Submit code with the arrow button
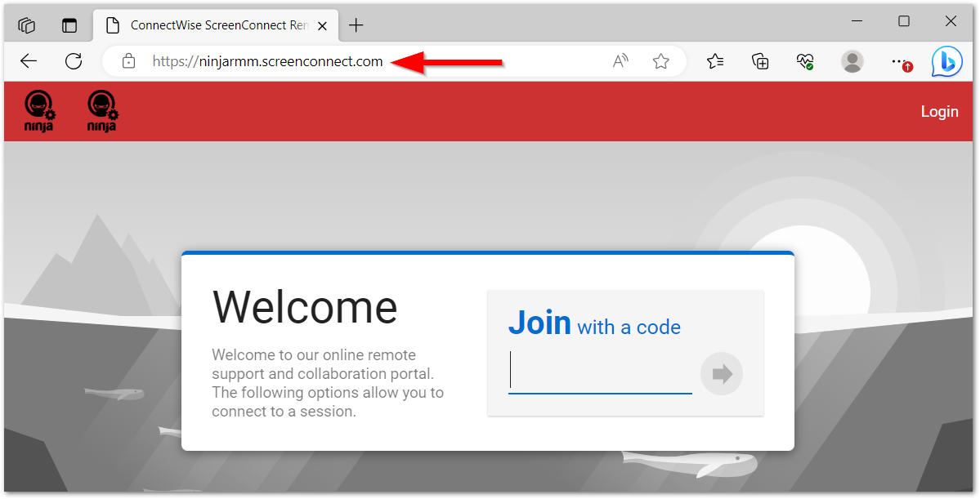Screen dimensions: 980x499 pyautogui.click(x=721, y=374)
